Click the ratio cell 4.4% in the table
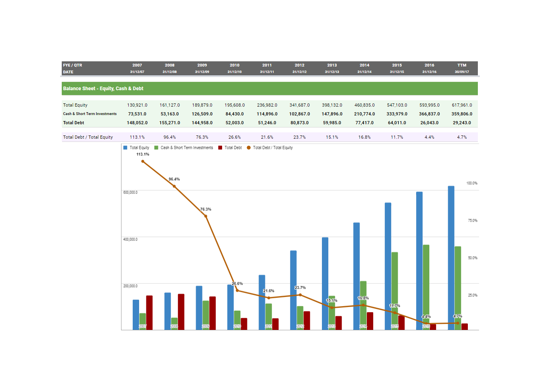 pos(429,137)
